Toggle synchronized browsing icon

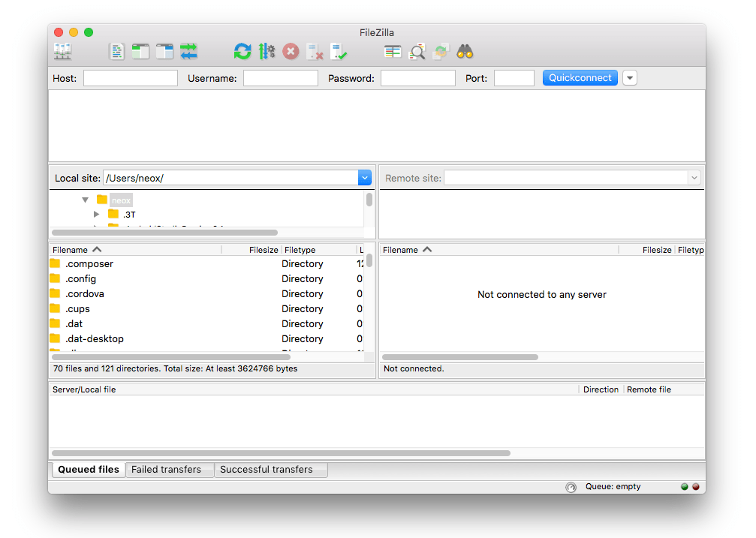(441, 51)
